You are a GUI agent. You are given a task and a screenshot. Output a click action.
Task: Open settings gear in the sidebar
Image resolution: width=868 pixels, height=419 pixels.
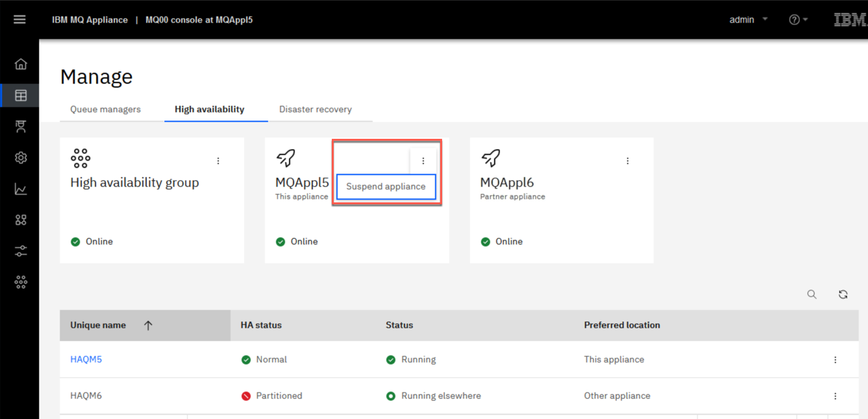pos(21,158)
